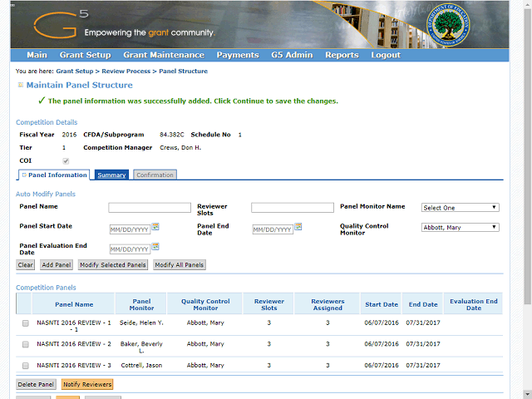Image resolution: width=532 pixels, height=399 pixels.
Task: Open the Payments menu
Action: pyautogui.click(x=238, y=55)
